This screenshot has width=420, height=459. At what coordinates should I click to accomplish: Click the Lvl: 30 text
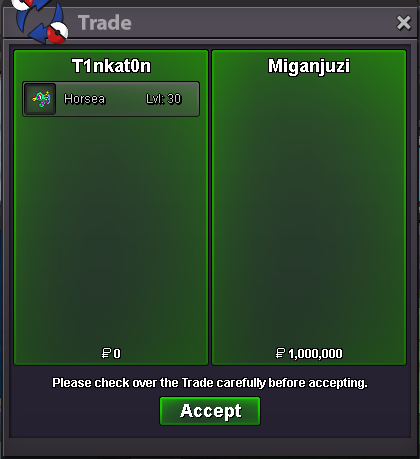(164, 99)
